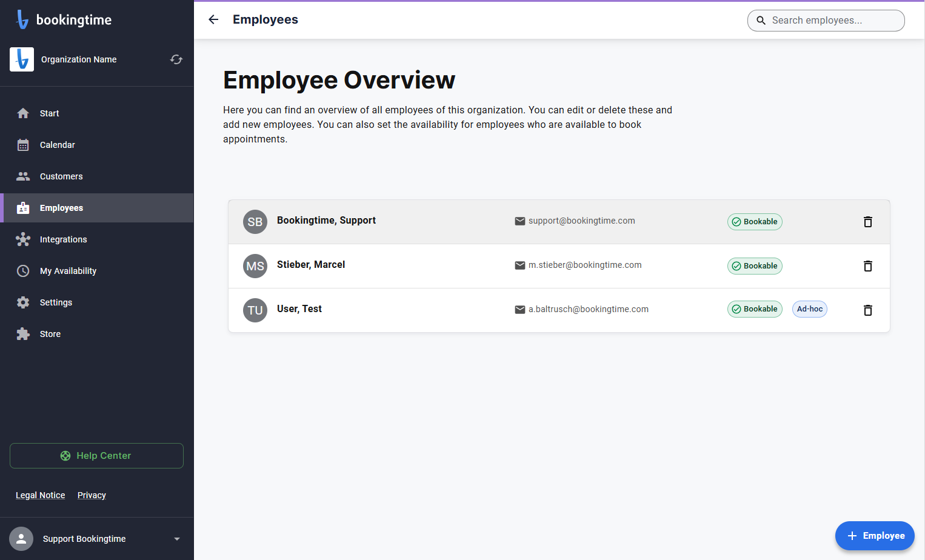Open the Customers menu item
This screenshot has width=925, height=560.
[x=97, y=176]
